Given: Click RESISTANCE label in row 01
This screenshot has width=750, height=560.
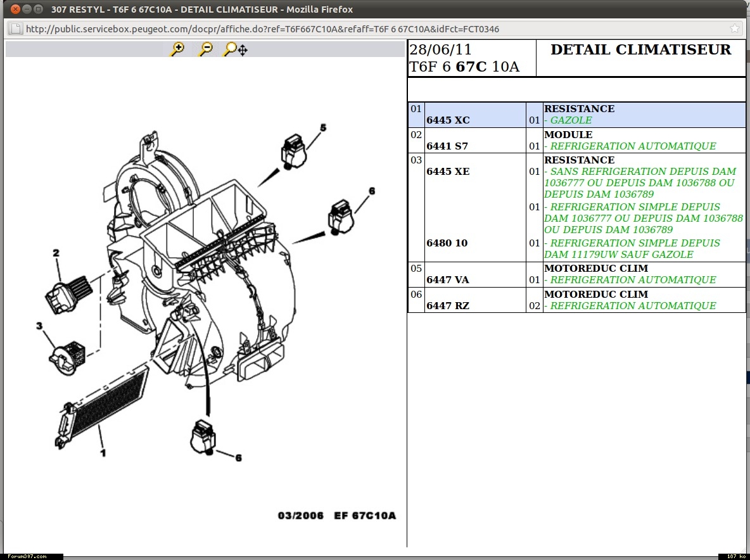Looking at the screenshot, I should click(x=579, y=108).
